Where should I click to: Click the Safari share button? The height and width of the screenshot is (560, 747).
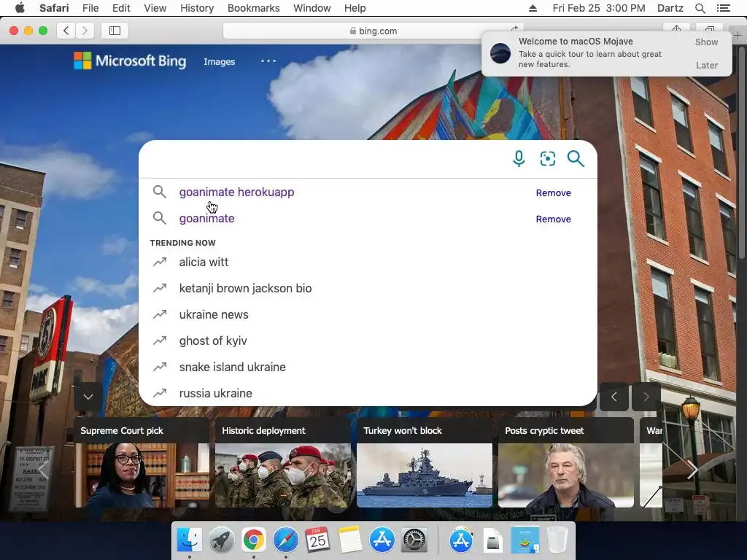[x=676, y=29]
